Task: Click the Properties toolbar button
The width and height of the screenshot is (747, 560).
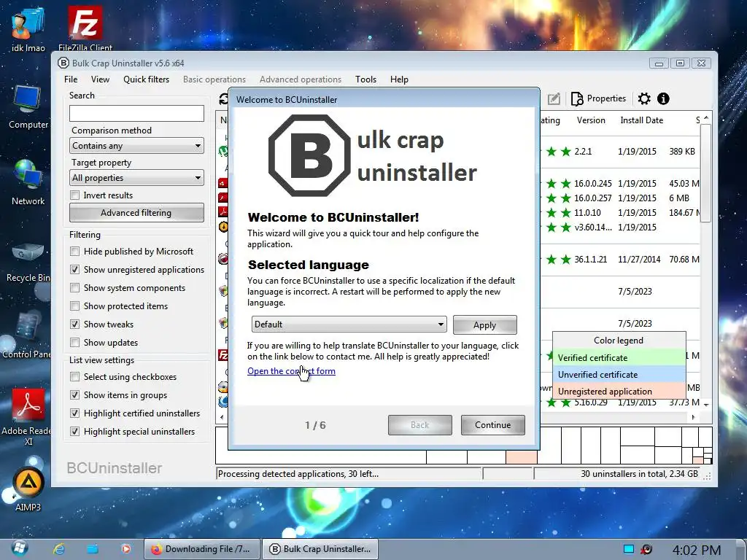Action: pyautogui.click(x=598, y=98)
